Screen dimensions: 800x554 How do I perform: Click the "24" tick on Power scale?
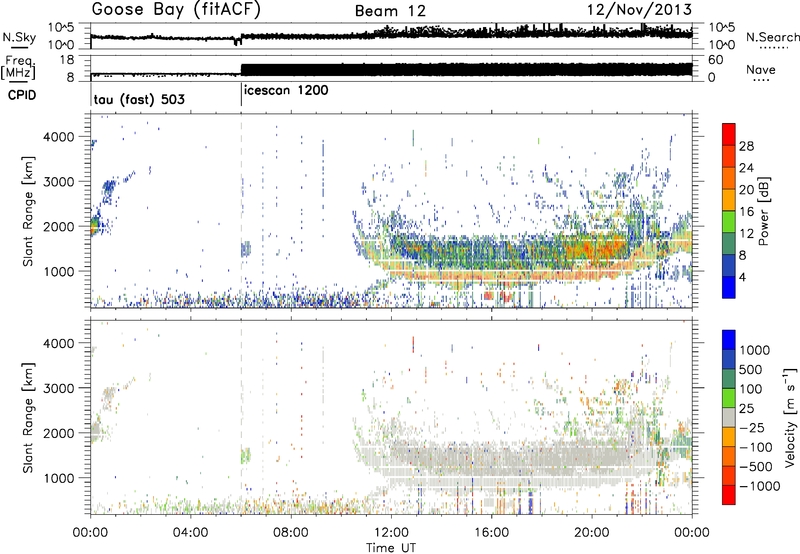coord(746,168)
